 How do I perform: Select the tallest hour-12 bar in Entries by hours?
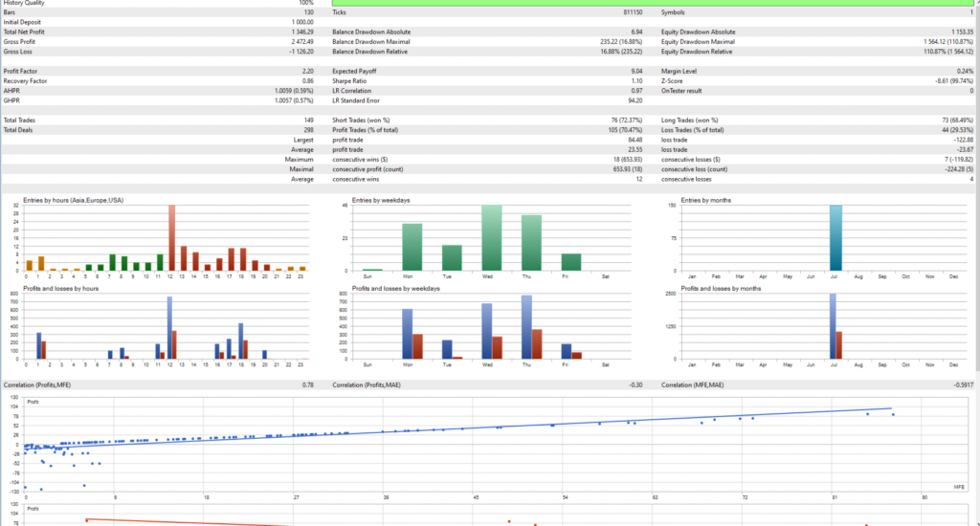pos(172,237)
